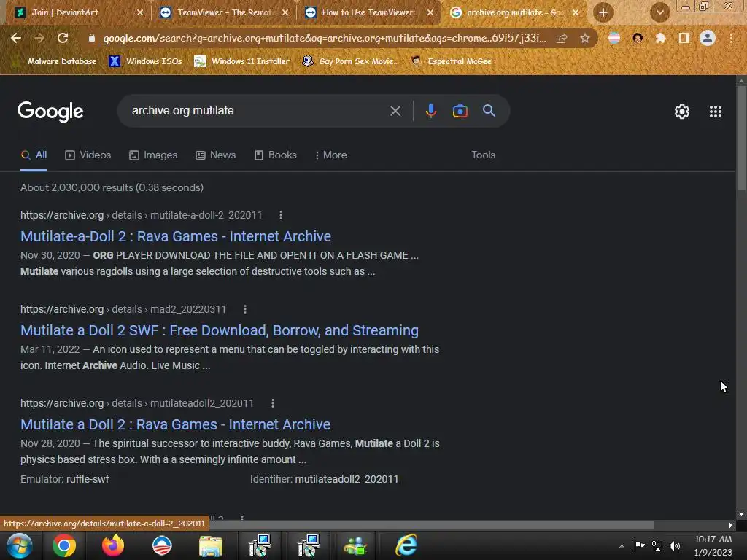This screenshot has width=747, height=560.
Task: Open the Malware Database bookmark
Action: click(x=56, y=61)
